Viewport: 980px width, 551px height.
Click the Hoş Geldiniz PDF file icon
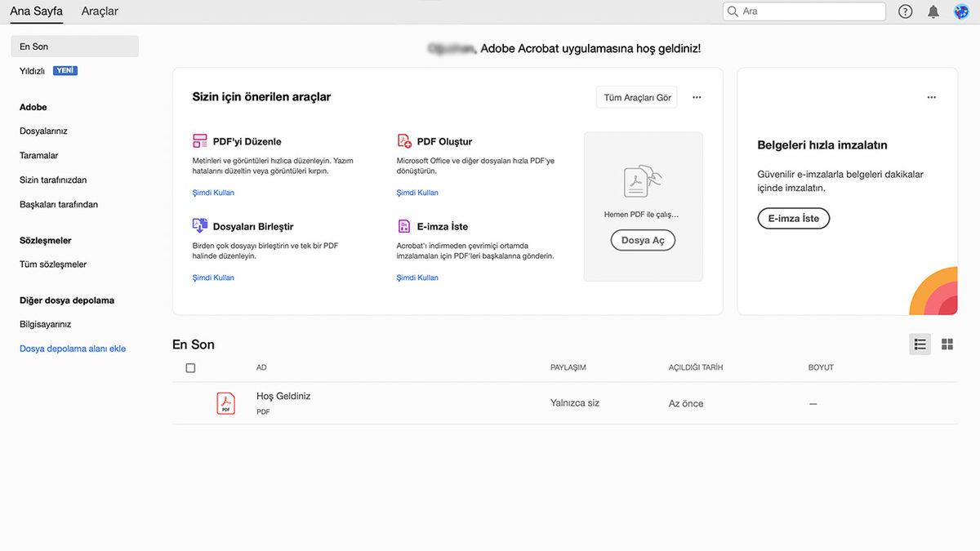click(x=225, y=403)
